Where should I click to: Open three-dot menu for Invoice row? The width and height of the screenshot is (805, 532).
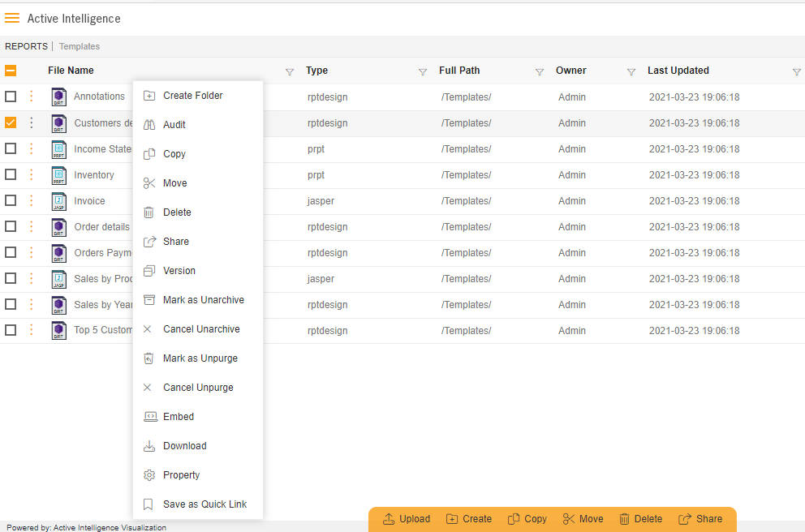pos(32,200)
